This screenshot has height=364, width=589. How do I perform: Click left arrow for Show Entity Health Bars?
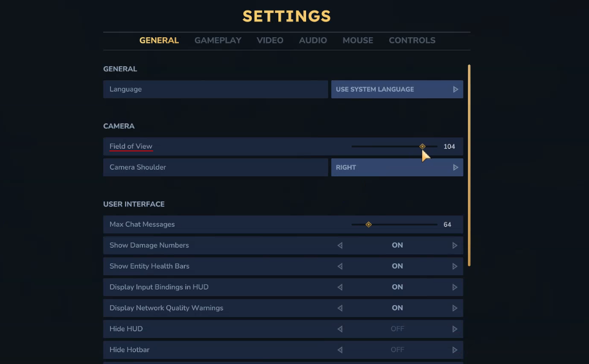[x=340, y=266]
